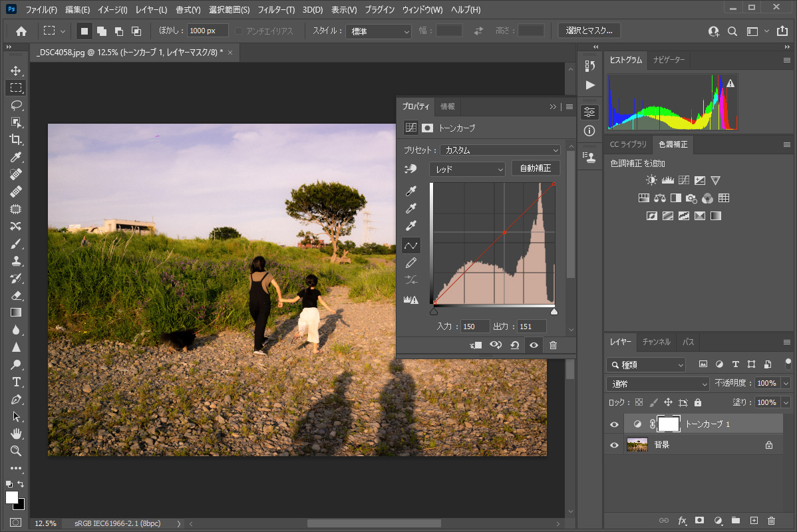797x532 pixels.
Task: Hide the トーンカーブ 1 layer
Action: (x=614, y=424)
